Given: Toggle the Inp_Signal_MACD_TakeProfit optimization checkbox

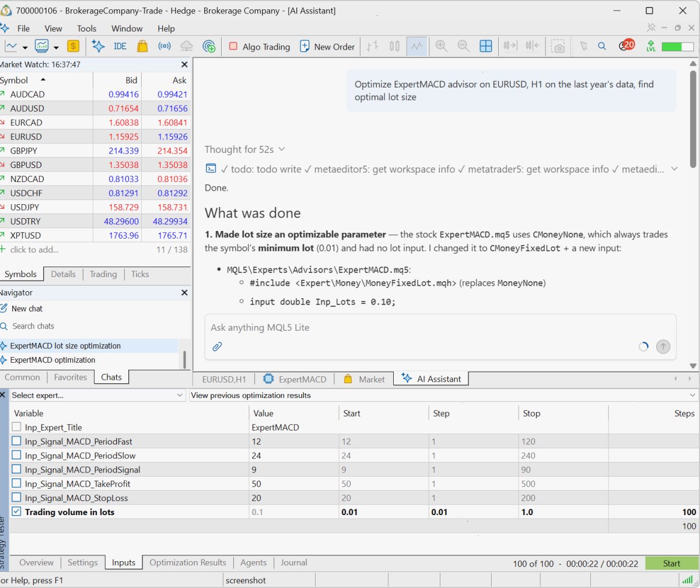Looking at the screenshot, I should pos(16,484).
